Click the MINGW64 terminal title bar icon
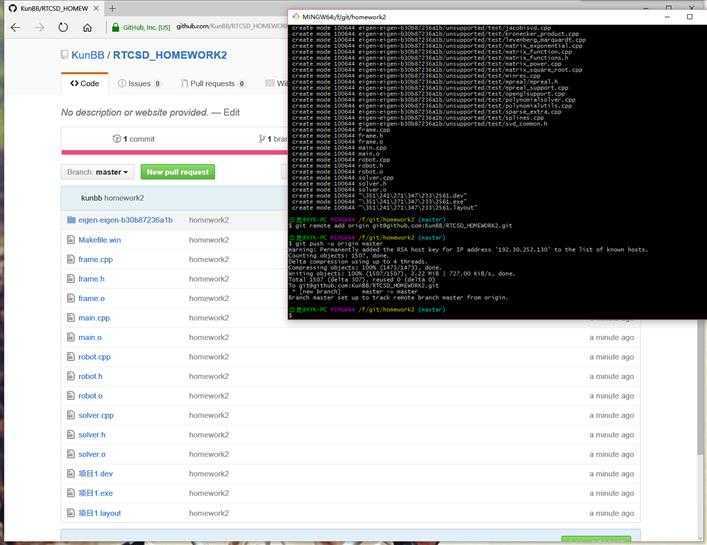 click(x=296, y=17)
